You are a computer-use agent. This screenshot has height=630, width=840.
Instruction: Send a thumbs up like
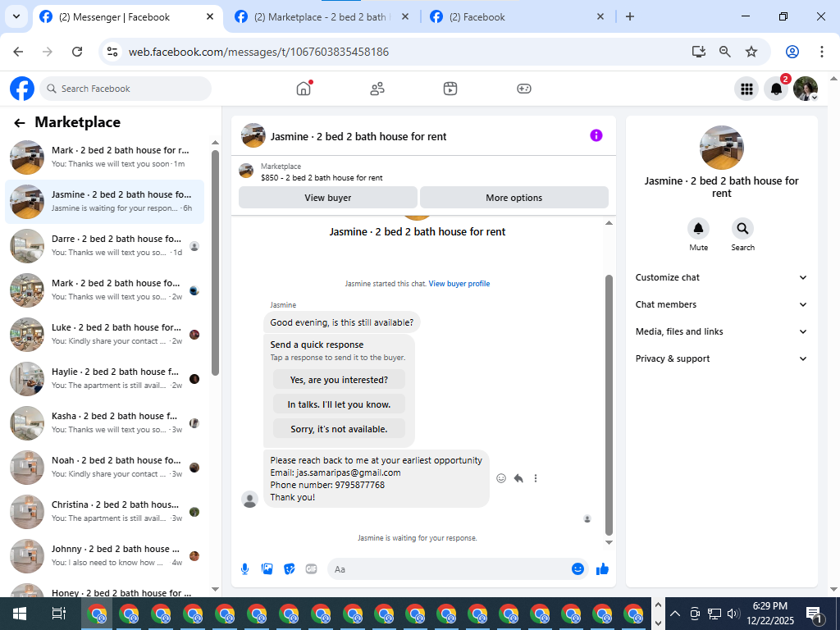(x=603, y=569)
